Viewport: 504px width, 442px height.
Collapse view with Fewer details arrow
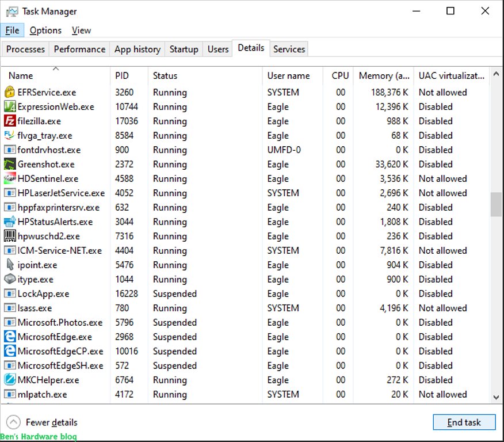[13, 422]
